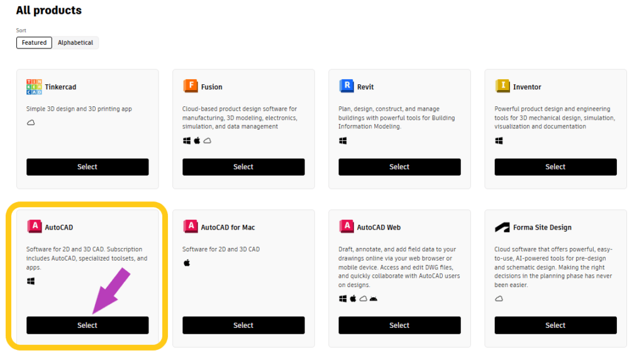Choose Select for Inventor
Viewport: 644px width, 355px height.
[555, 167]
